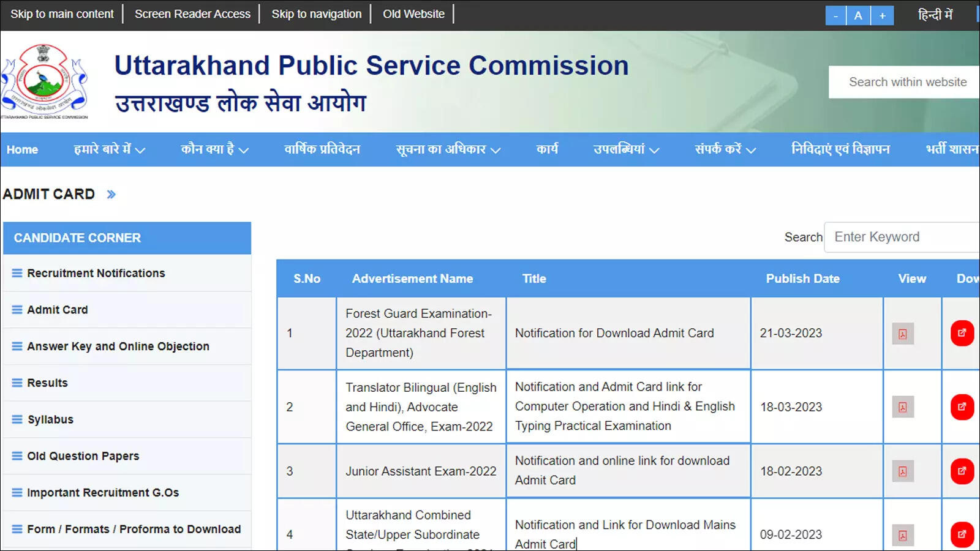Click Translator Bilingual Advocate General Office cell
The image size is (980, 551).
pos(421,407)
